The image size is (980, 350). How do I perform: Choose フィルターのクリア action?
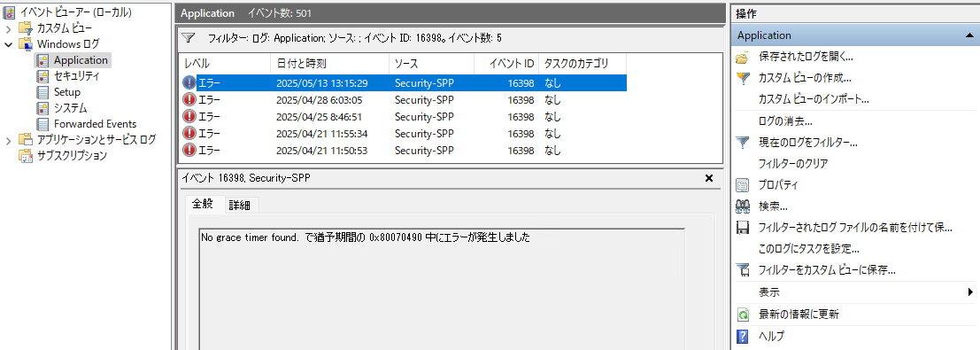coord(793,163)
